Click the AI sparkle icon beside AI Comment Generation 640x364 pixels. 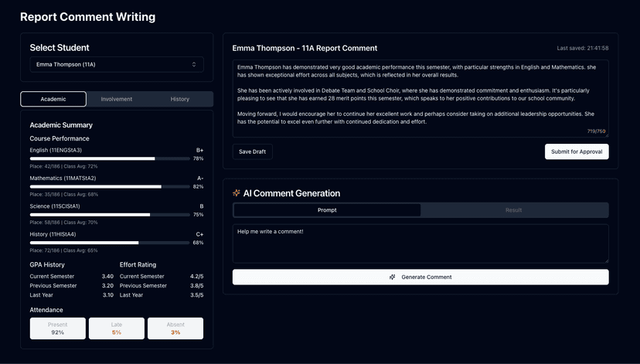pyautogui.click(x=236, y=193)
